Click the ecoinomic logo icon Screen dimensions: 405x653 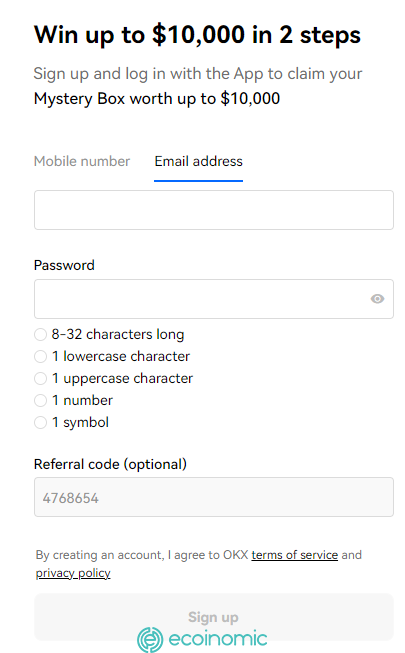[x=150, y=639]
